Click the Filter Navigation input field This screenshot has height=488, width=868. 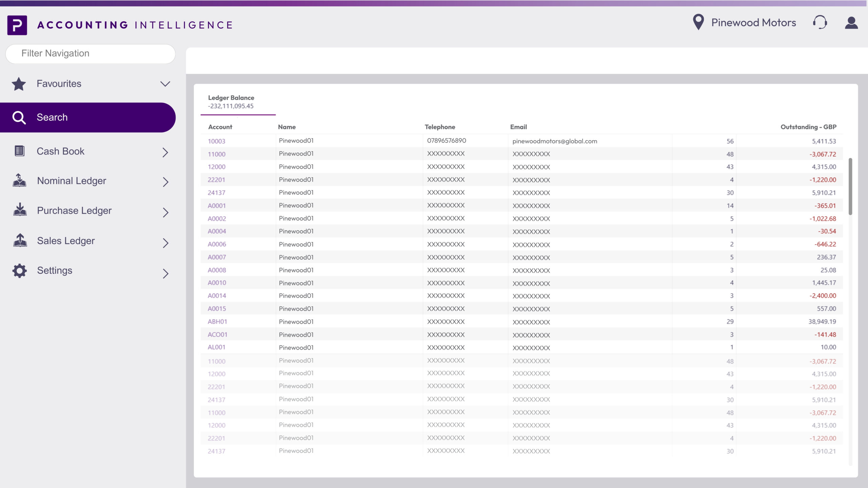click(x=91, y=54)
